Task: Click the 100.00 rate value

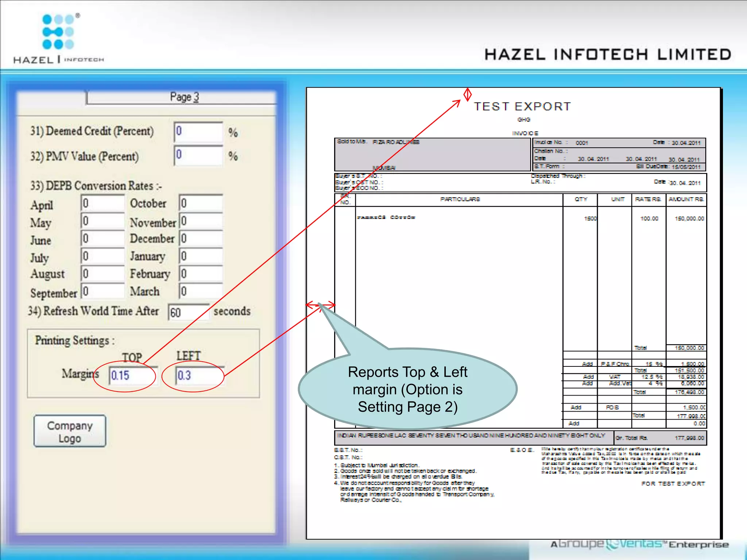Action: coord(649,219)
